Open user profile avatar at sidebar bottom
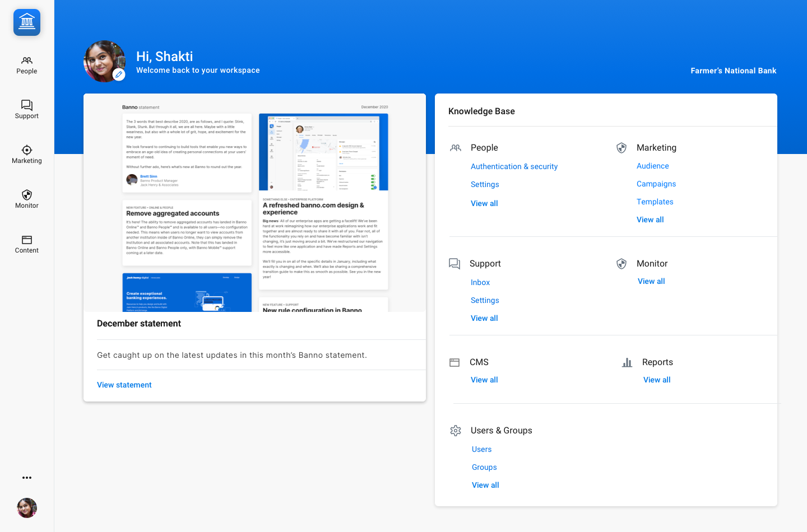The image size is (807, 532). coord(27,508)
